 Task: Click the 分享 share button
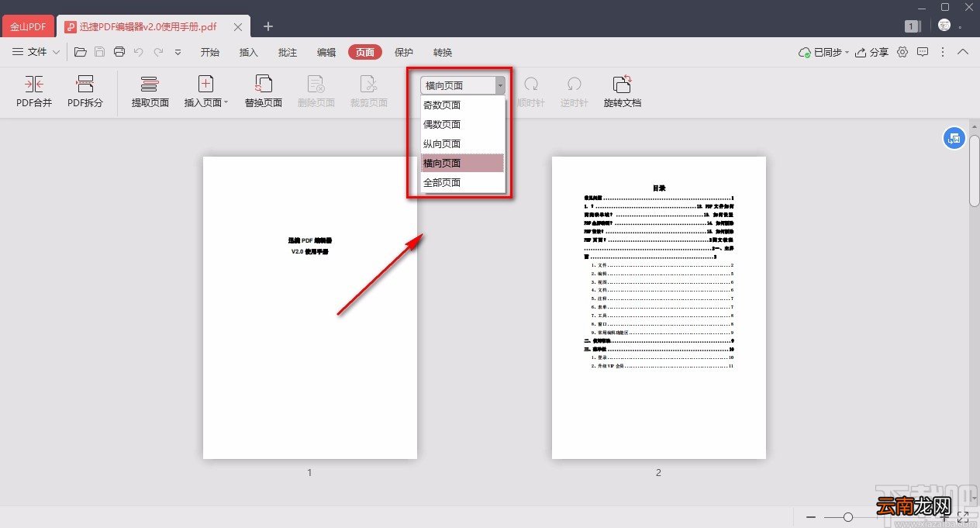871,52
